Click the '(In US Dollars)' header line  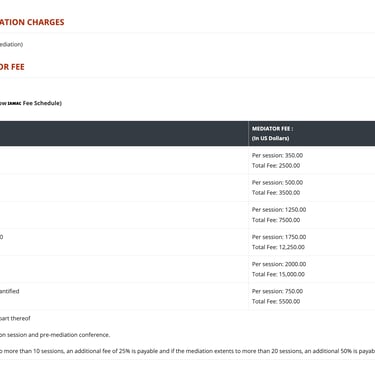click(270, 138)
